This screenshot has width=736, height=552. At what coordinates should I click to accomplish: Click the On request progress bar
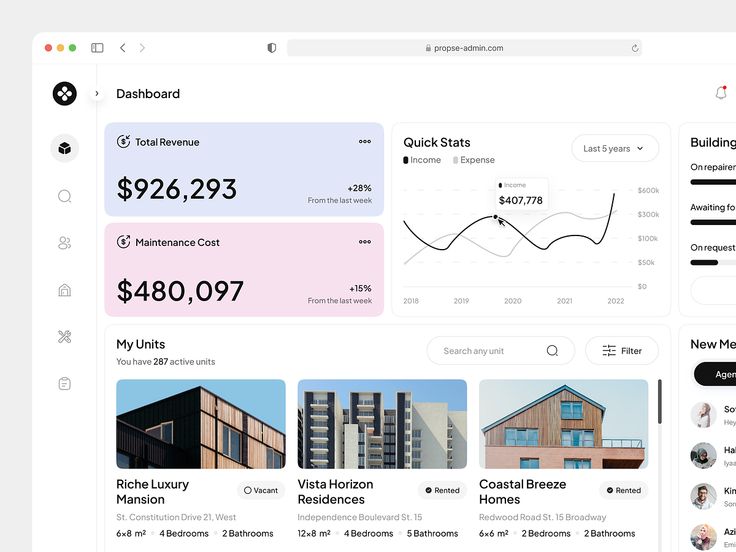click(x=713, y=263)
